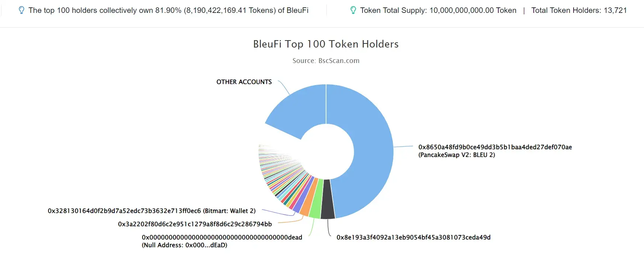Click the Bitmart: Wallet 2 address label
Image resolution: width=644 pixels, height=259 pixels.
(152, 211)
